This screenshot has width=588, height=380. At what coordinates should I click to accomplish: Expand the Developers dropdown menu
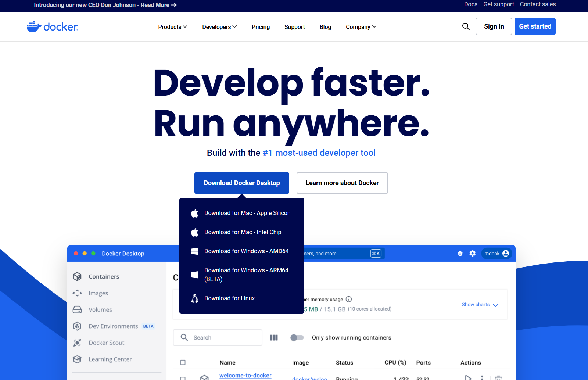click(219, 27)
